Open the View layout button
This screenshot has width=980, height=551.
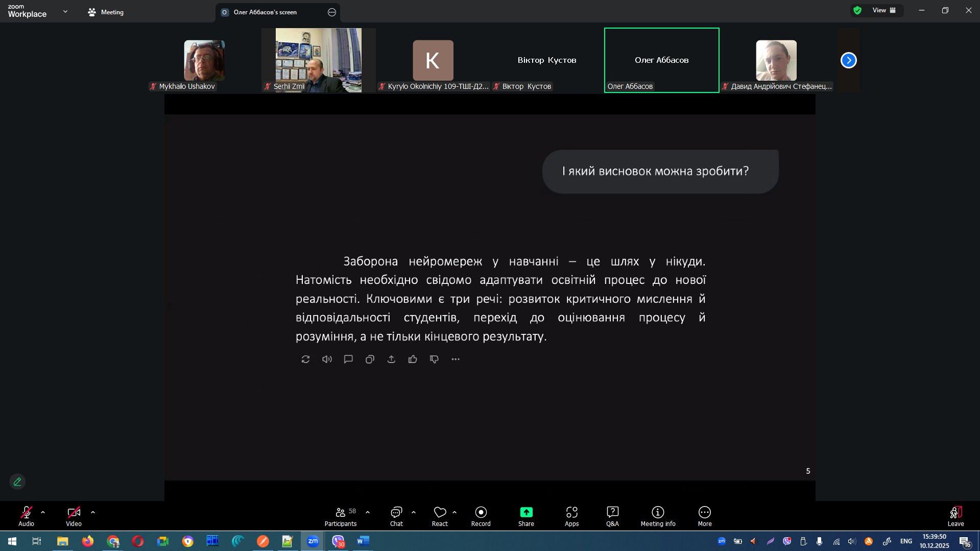883,10
